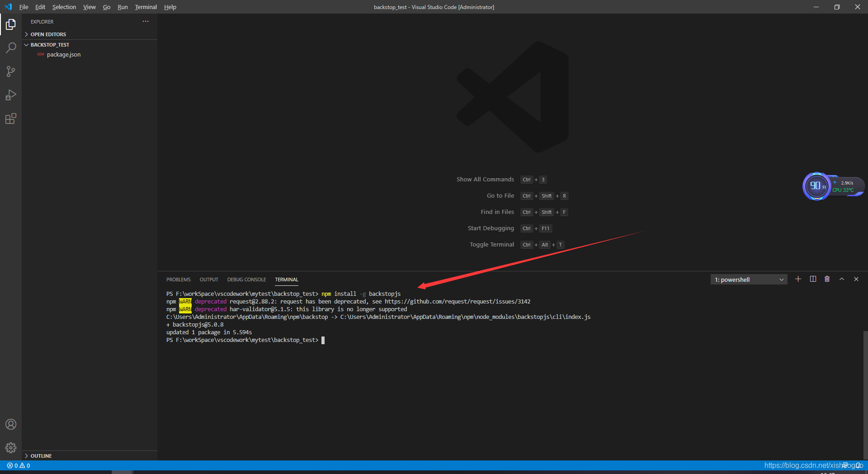The image size is (868, 474).
Task: Open the Accounts icon in activity bar
Action: pyautogui.click(x=11, y=424)
